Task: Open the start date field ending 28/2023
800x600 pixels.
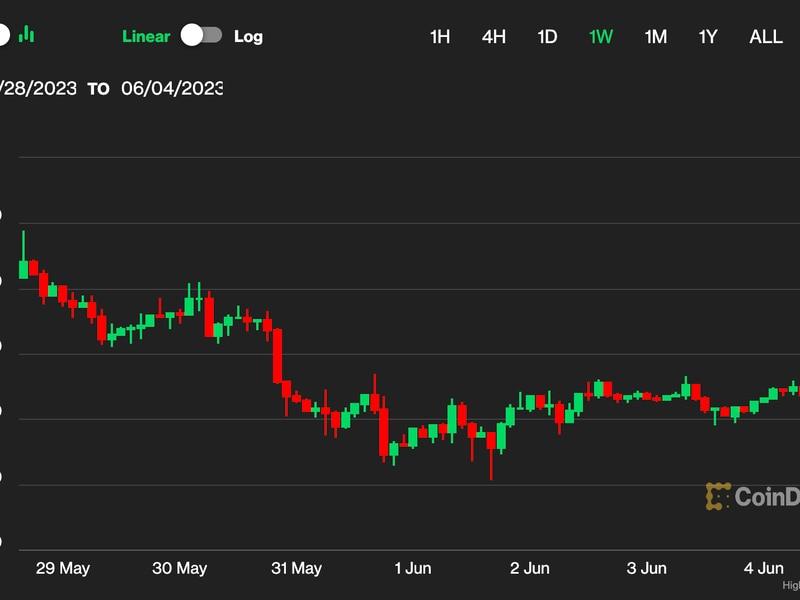Action: [x=38, y=88]
